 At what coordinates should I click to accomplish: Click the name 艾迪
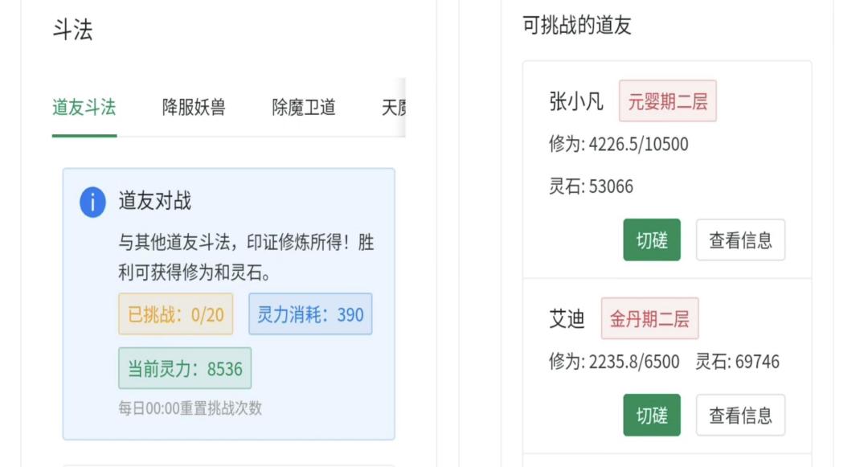567,319
